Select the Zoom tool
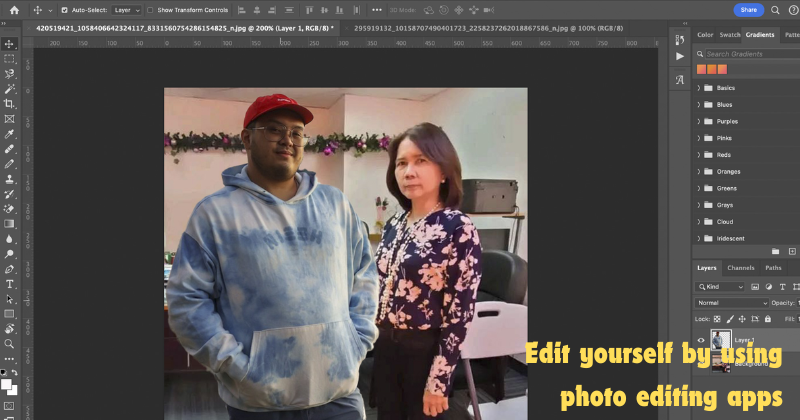 tap(9, 344)
